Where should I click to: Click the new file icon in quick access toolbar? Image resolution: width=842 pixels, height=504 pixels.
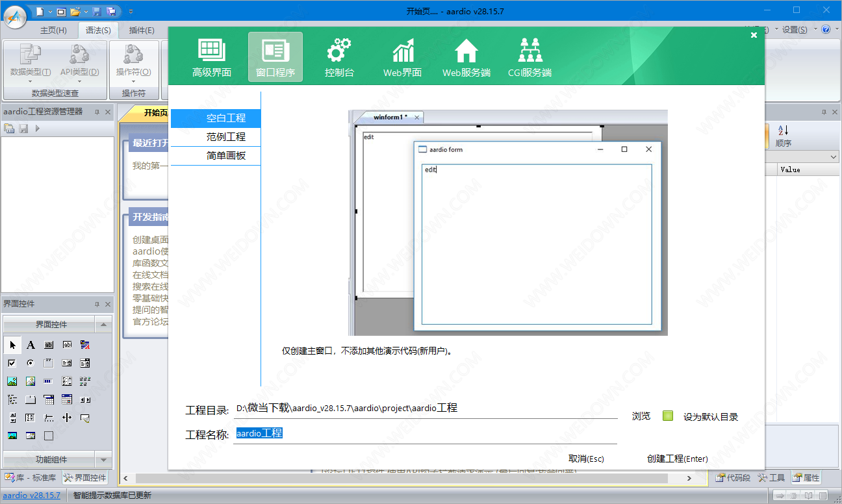[x=40, y=11]
